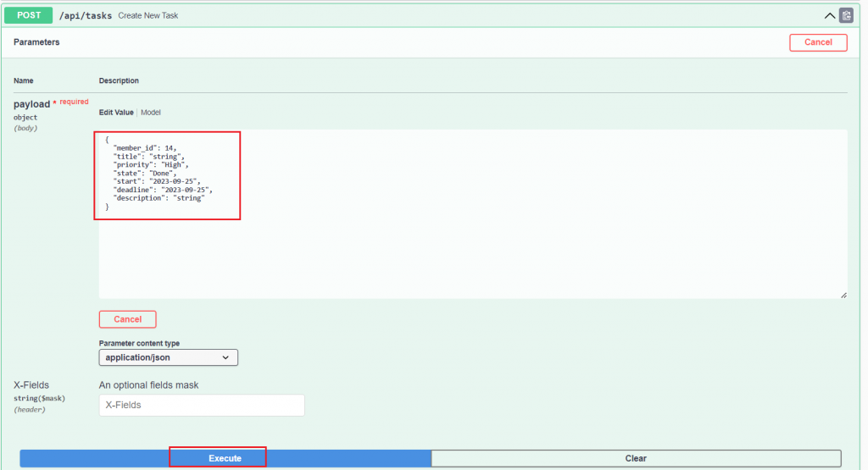Click the "An optional fields mask" description
The height and width of the screenshot is (470, 868).
pyautogui.click(x=148, y=384)
